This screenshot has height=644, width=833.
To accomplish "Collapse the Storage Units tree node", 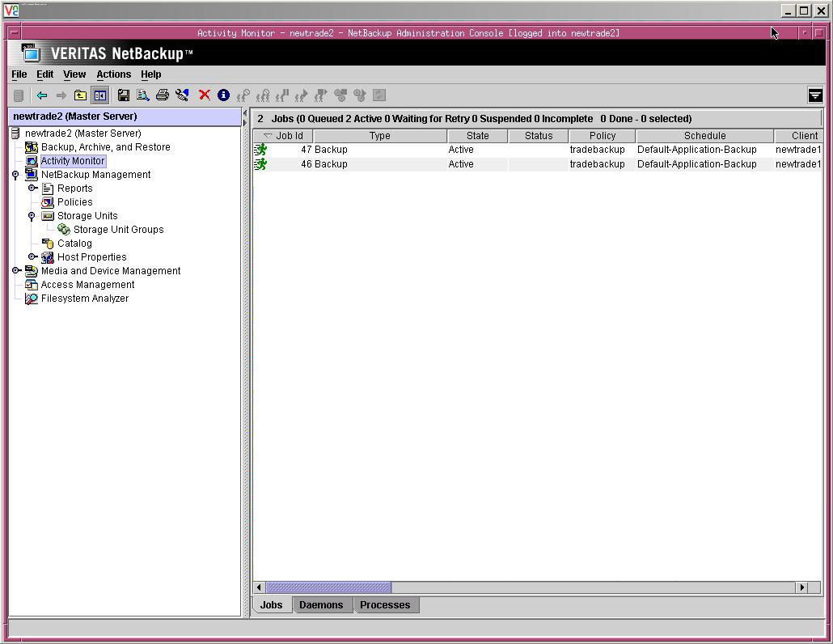I will coord(32,216).
